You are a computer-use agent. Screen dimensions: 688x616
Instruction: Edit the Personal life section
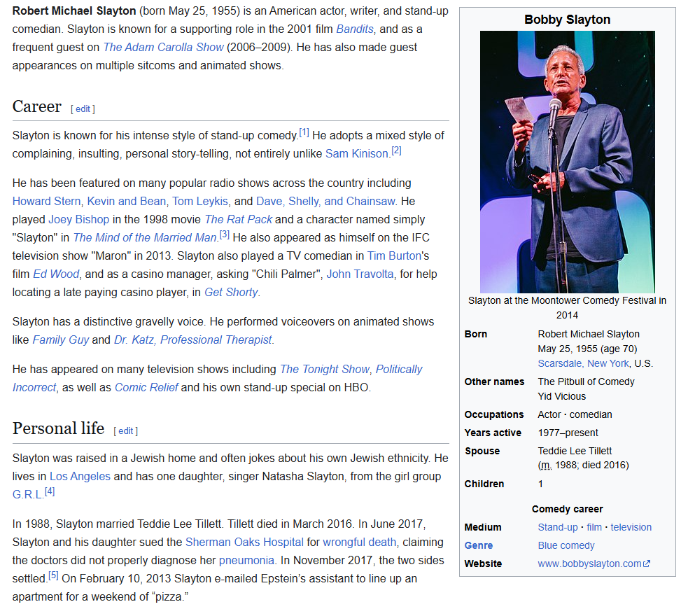click(125, 430)
